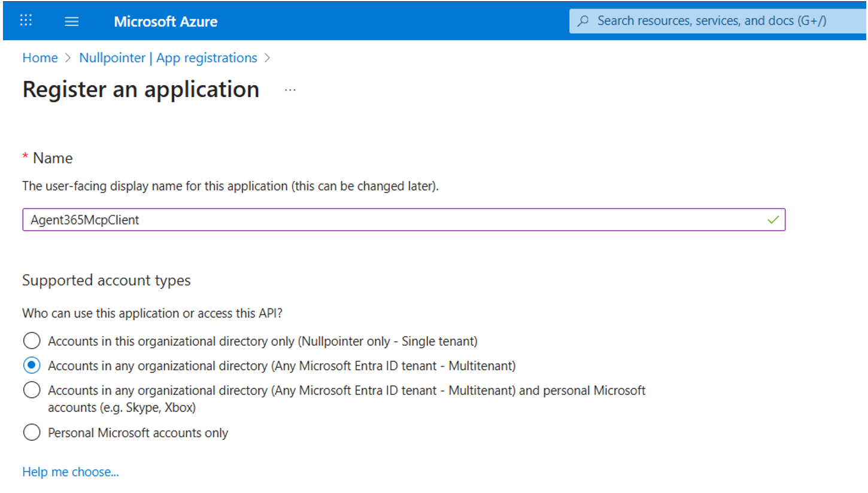Select single tenant Nullpointer only option
Screen dimensions: 868x493
click(32, 341)
